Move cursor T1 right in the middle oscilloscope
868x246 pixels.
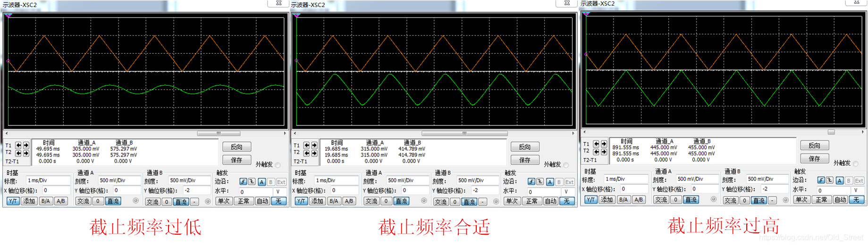pos(314,145)
